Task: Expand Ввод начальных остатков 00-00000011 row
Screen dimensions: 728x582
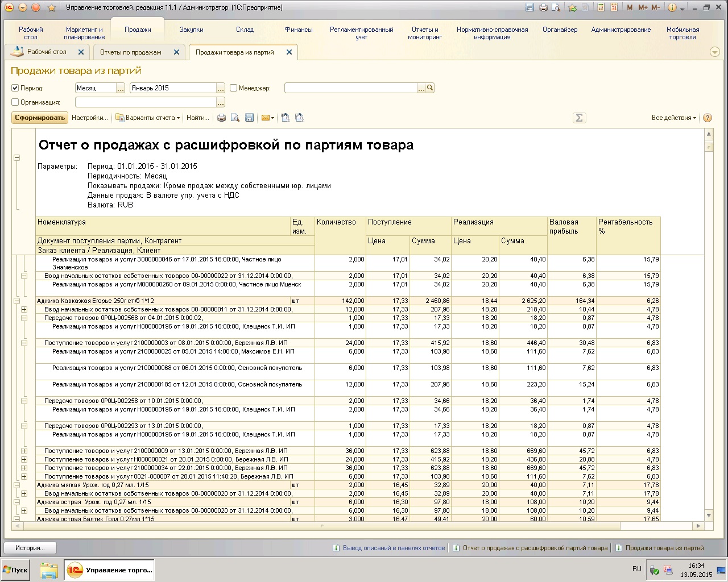Action: (x=24, y=309)
